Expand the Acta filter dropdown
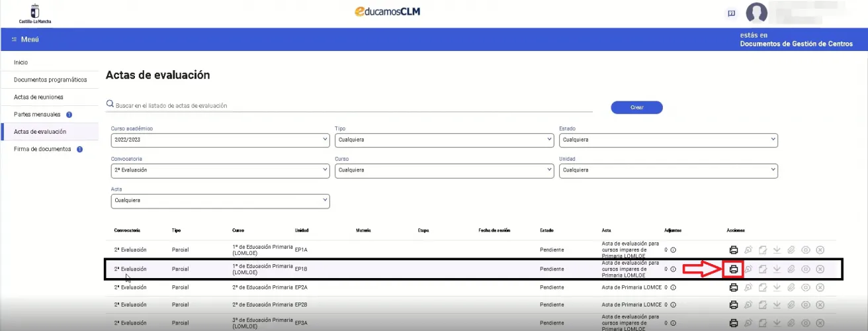This screenshot has height=331, width=868. (x=220, y=201)
